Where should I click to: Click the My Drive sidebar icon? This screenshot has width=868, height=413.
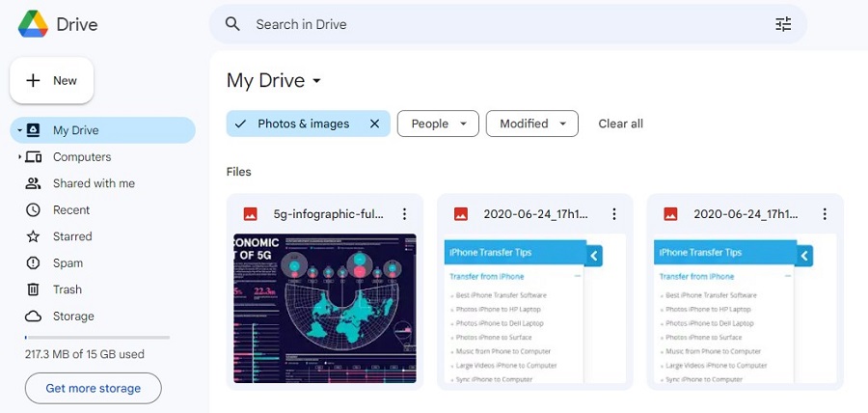click(33, 130)
